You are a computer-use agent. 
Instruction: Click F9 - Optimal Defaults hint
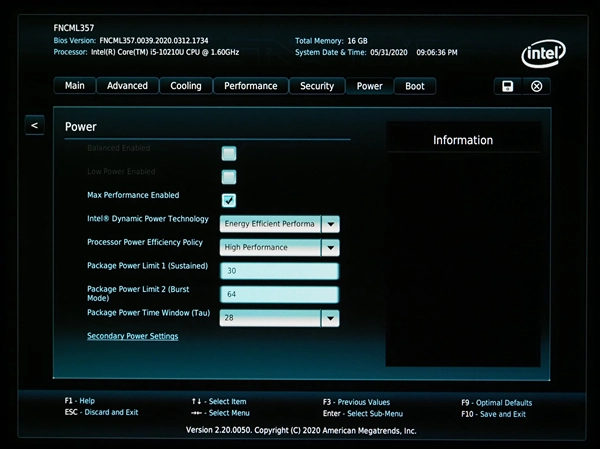click(x=497, y=403)
